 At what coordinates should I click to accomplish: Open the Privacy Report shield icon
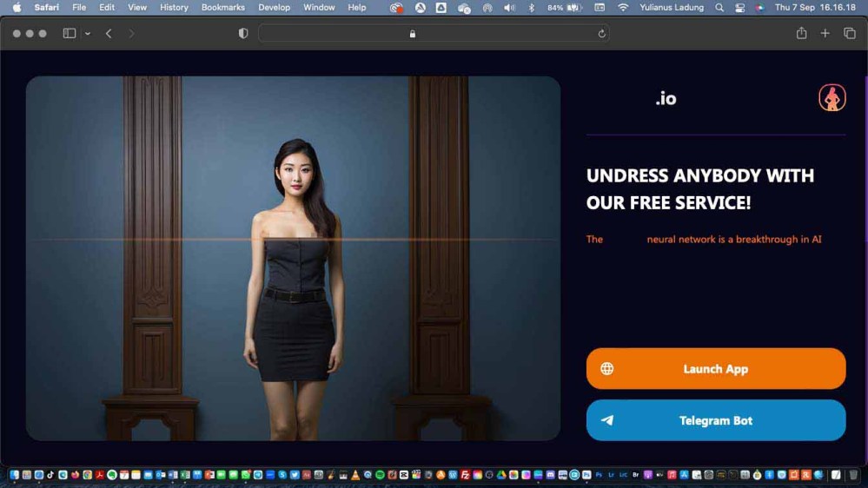pos(243,34)
